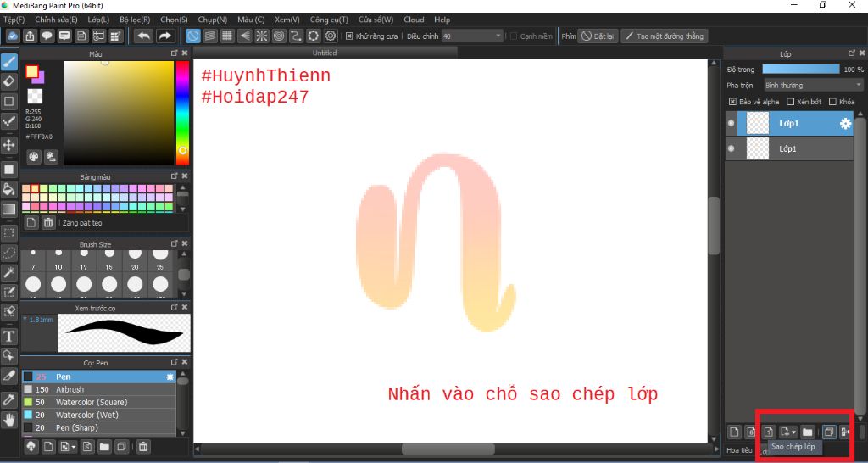
Task: Open Chỉnh sửa(E) menu
Action: tap(56, 20)
